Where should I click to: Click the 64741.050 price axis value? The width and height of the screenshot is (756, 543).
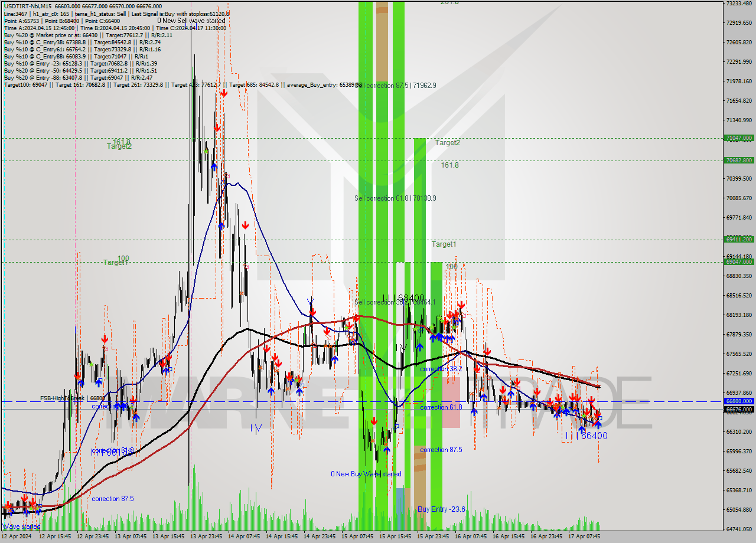(739, 529)
